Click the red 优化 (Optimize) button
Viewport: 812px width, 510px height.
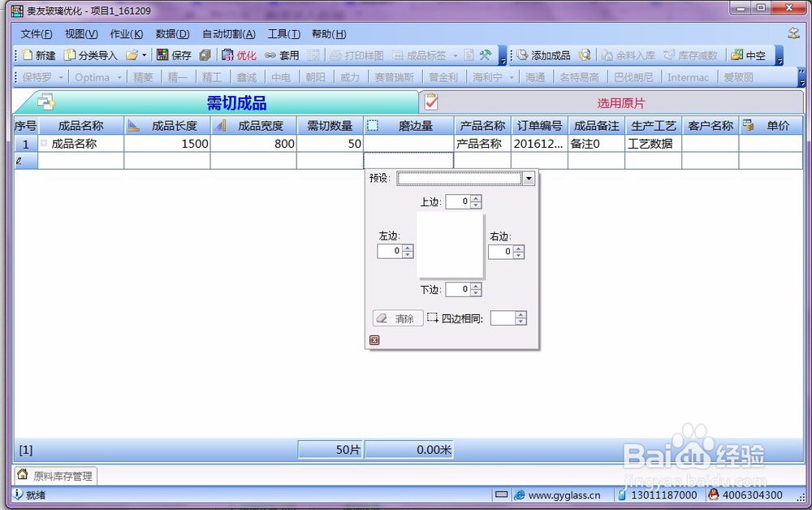240,55
